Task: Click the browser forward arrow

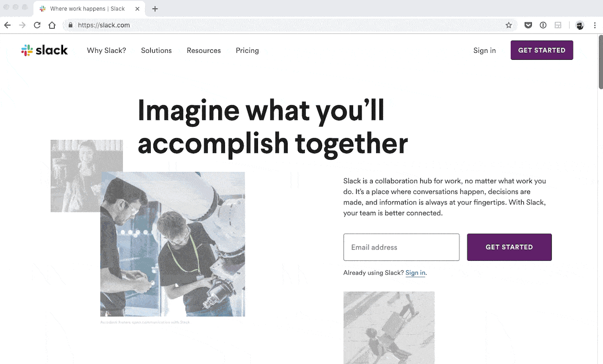Action: [x=22, y=25]
